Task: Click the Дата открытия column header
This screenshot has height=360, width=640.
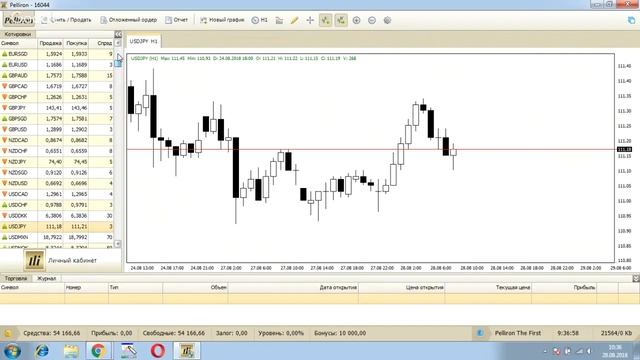Action: [293, 288]
